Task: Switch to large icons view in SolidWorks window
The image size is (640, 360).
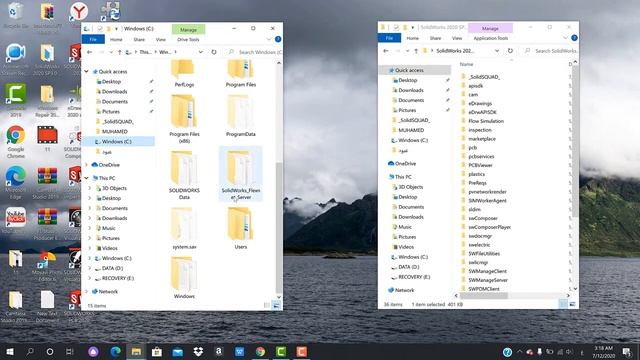Action: [x=572, y=304]
